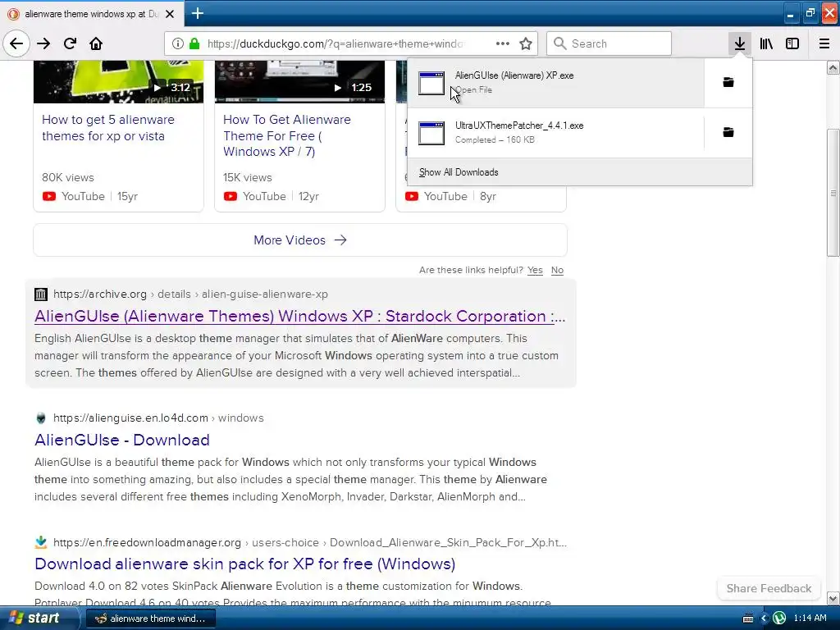Open 'How to get 5 alienware themes' video
Image resolution: width=840 pixels, height=630 pixels.
coord(108,127)
